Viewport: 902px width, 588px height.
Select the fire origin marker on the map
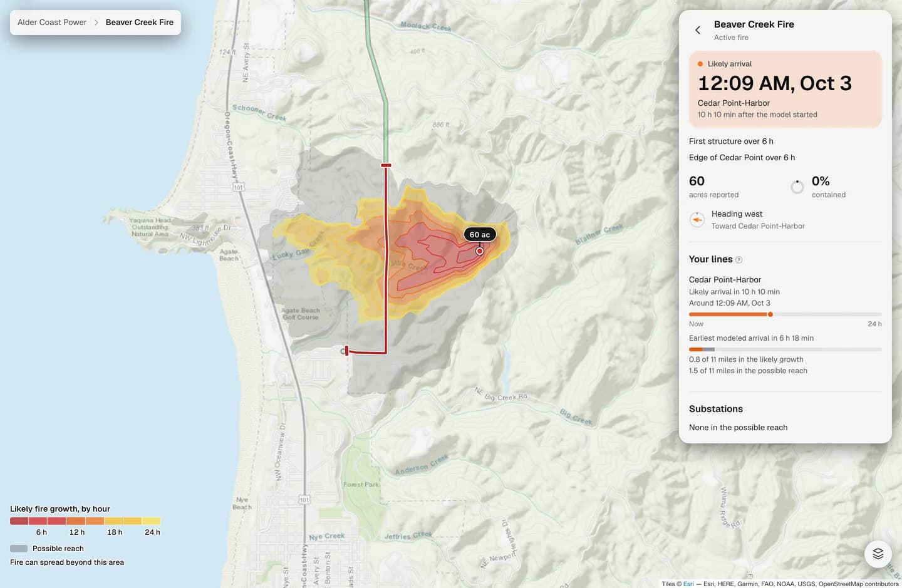point(480,251)
